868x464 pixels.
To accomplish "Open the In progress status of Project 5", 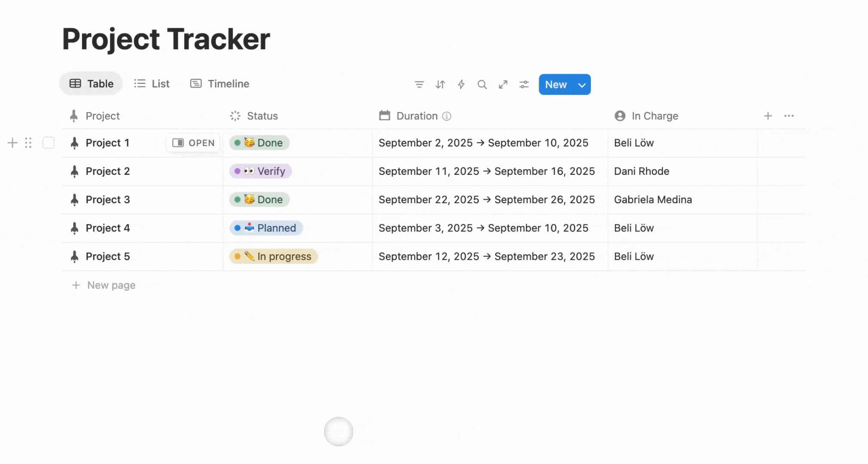I will (273, 256).
